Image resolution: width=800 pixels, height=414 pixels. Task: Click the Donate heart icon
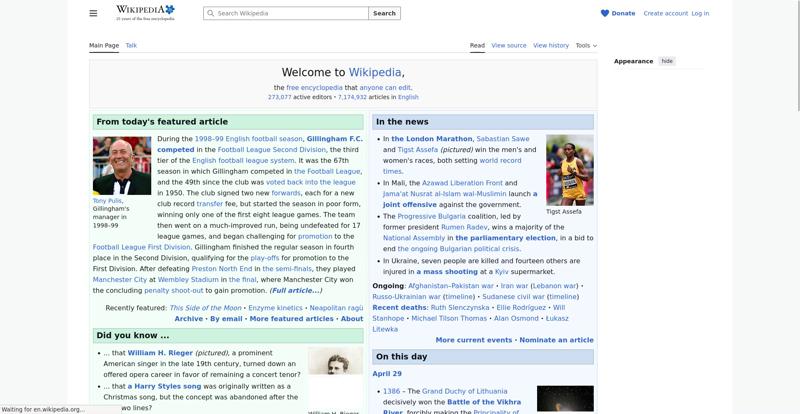[x=604, y=13]
